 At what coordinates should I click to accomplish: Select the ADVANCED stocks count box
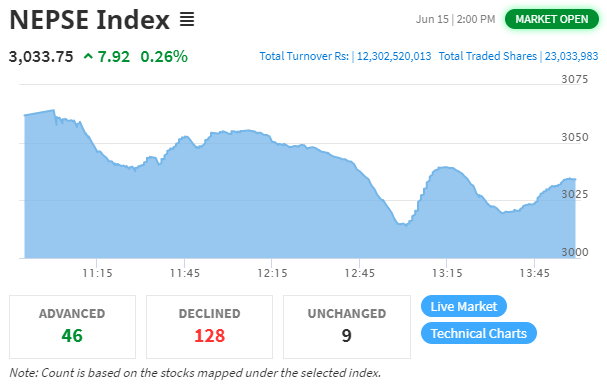click(x=72, y=327)
